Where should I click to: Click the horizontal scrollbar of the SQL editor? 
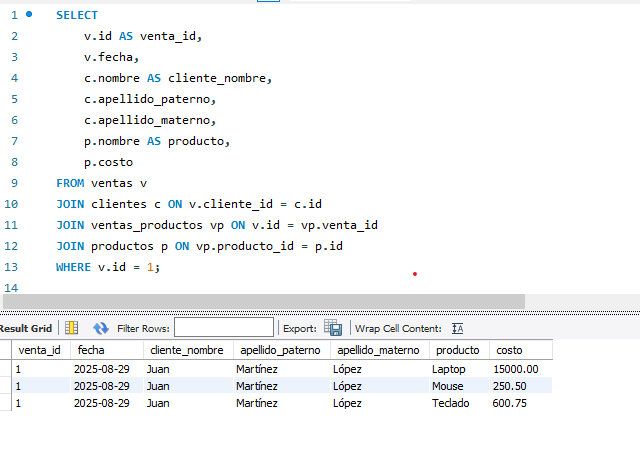pyautogui.click(x=264, y=301)
